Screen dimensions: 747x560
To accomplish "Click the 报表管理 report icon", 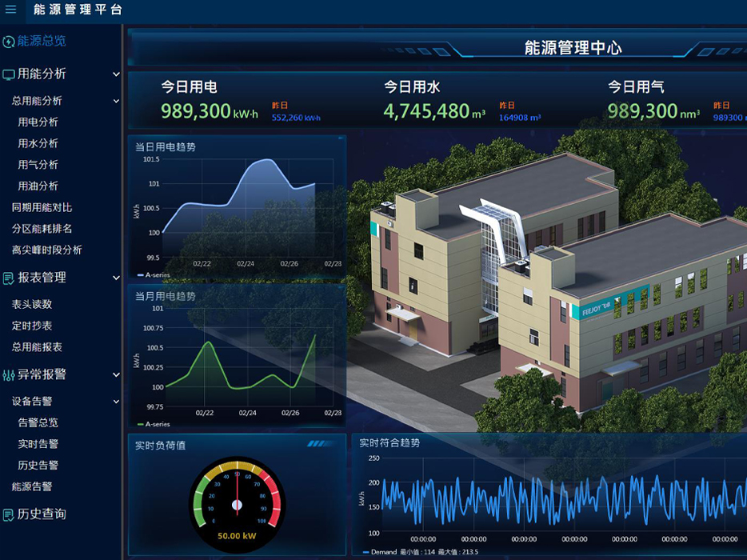I will point(9,278).
